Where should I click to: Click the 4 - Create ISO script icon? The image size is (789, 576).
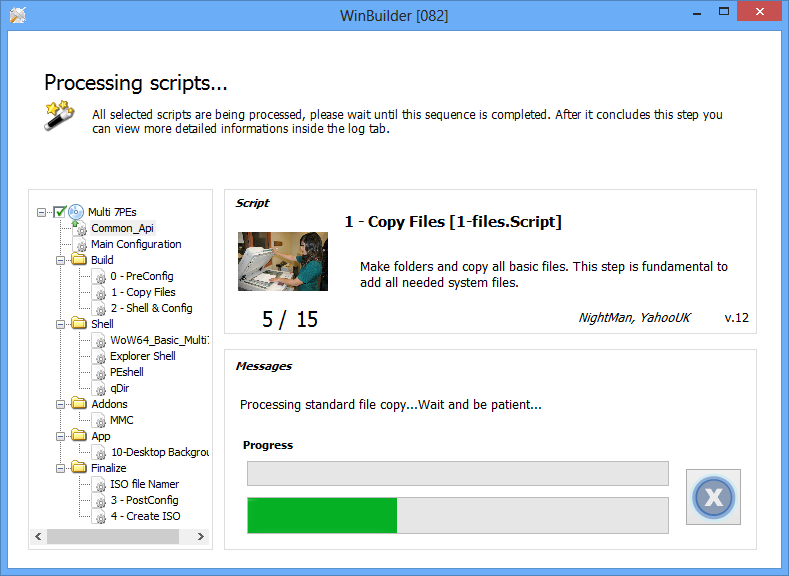99,517
